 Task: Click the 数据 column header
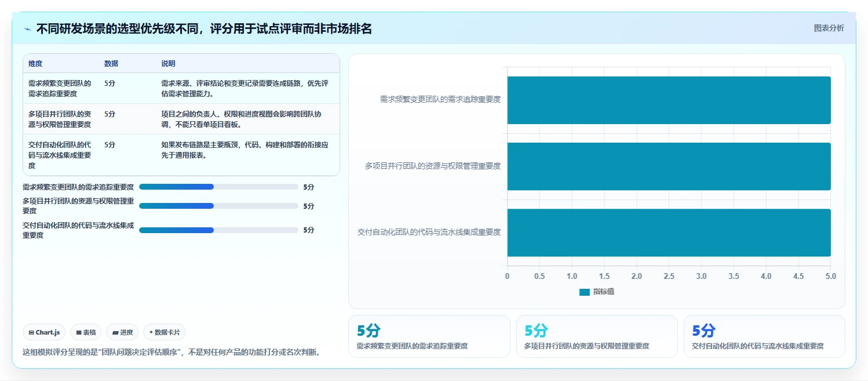coord(111,64)
